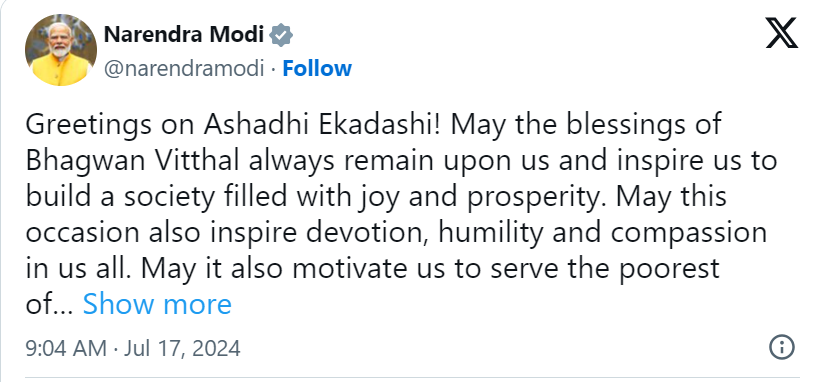
Task: Open Narendra Modi's profile picture
Action: pos(61,50)
